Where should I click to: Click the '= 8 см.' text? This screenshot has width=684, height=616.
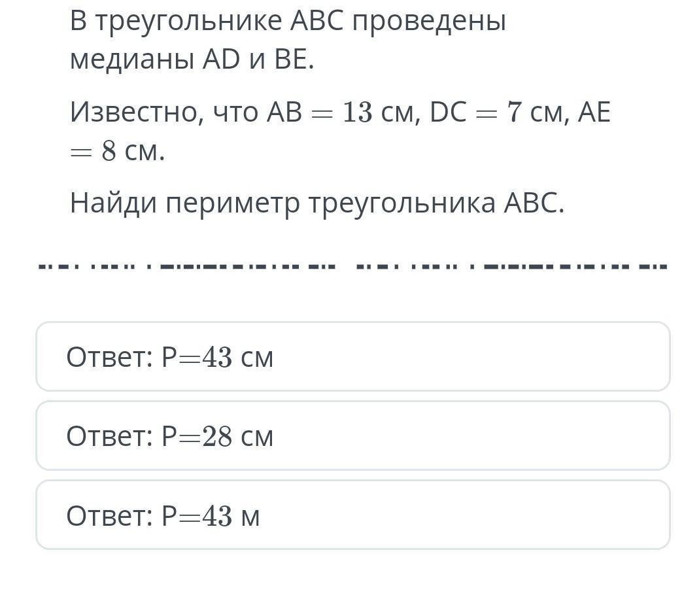point(117,152)
